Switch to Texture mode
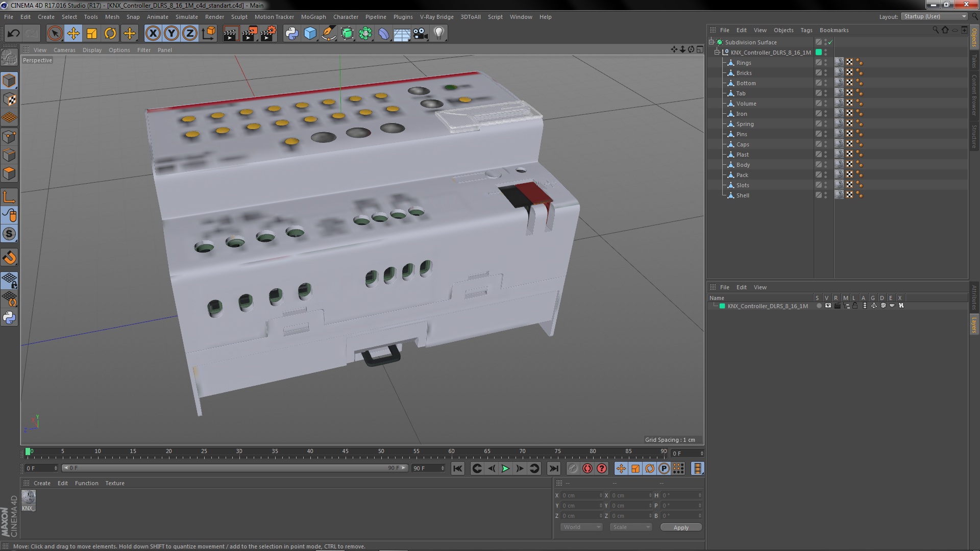This screenshot has height=551, width=980. [x=9, y=99]
